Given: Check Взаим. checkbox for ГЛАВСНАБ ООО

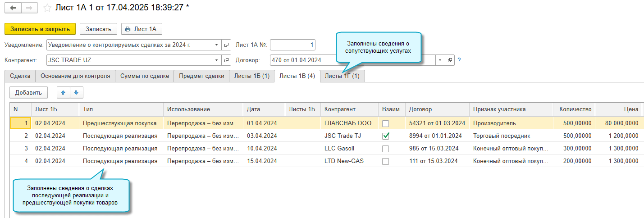Looking at the screenshot, I should [385, 123].
